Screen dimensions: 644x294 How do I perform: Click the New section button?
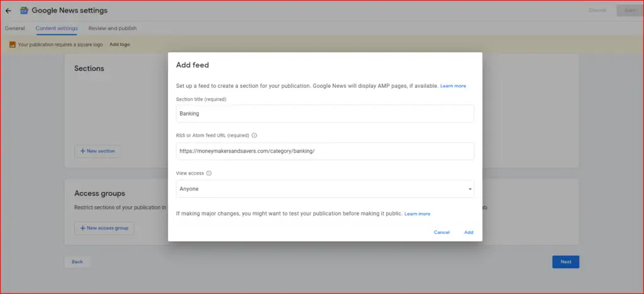click(97, 151)
